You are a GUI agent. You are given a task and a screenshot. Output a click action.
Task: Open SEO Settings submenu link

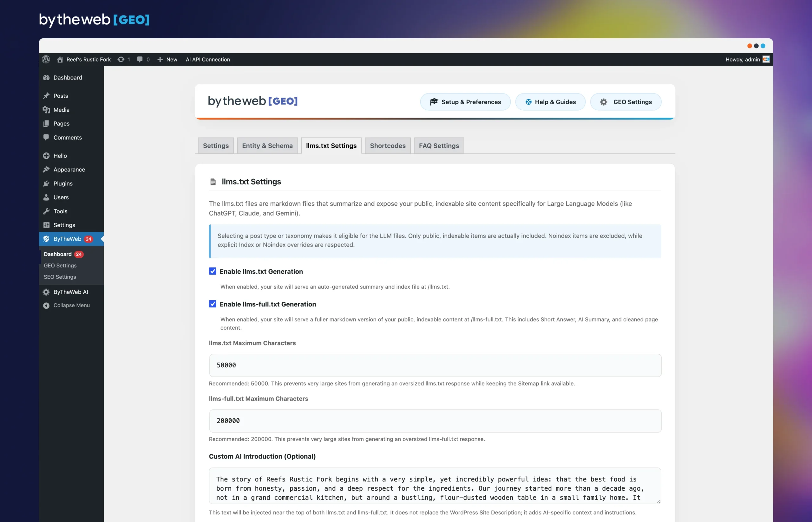tap(60, 277)
